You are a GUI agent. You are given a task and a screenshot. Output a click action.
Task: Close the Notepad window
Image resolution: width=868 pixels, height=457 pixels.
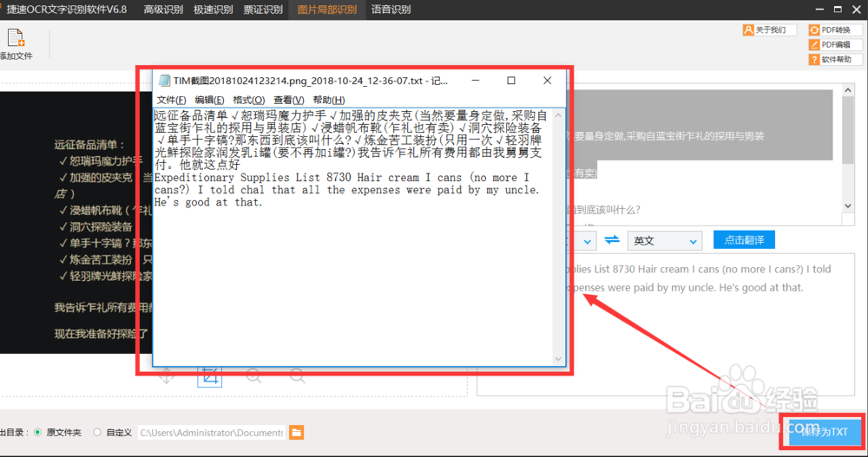[547, 81]
